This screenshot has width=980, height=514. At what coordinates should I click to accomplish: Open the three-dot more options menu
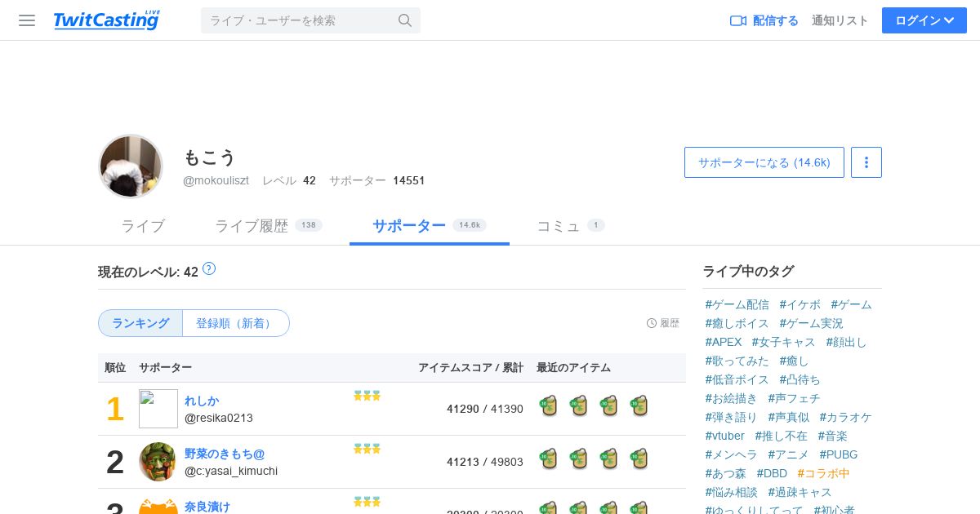[866, 162]
